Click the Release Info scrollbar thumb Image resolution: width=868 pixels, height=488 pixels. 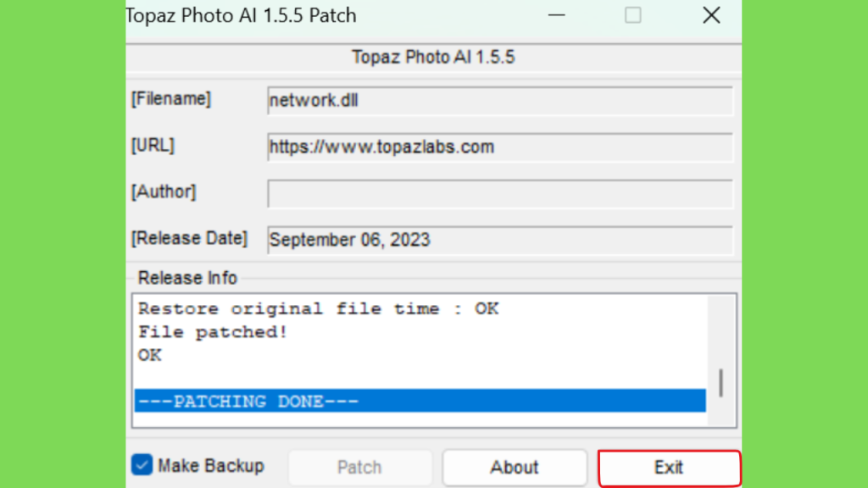721,383
